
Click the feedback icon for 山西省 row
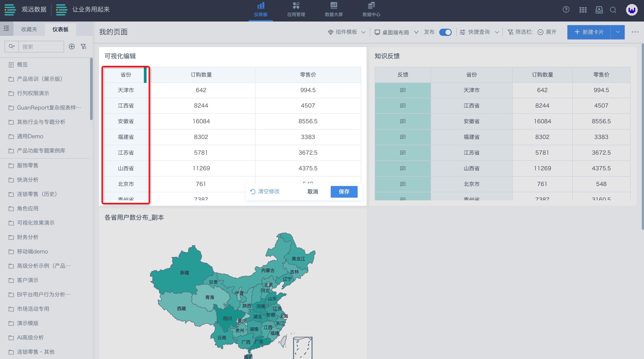click(403, 168)
